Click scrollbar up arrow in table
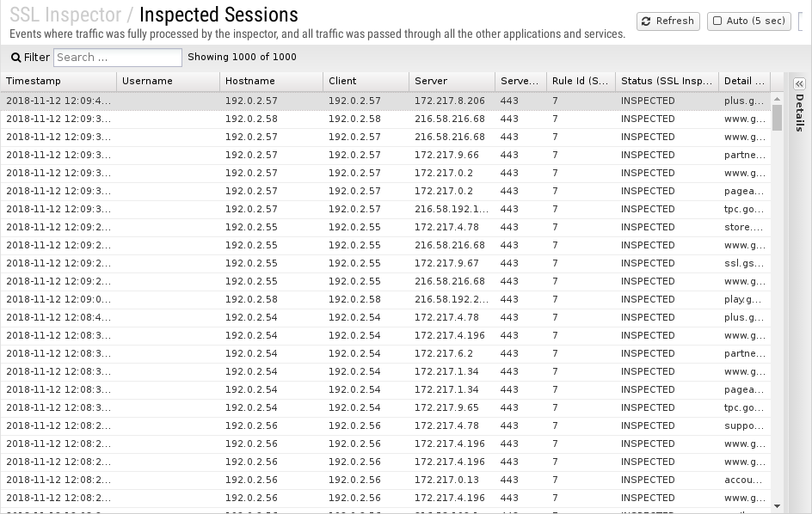The image size is (812, 514). pyautogui.click(x=777, y=98)
